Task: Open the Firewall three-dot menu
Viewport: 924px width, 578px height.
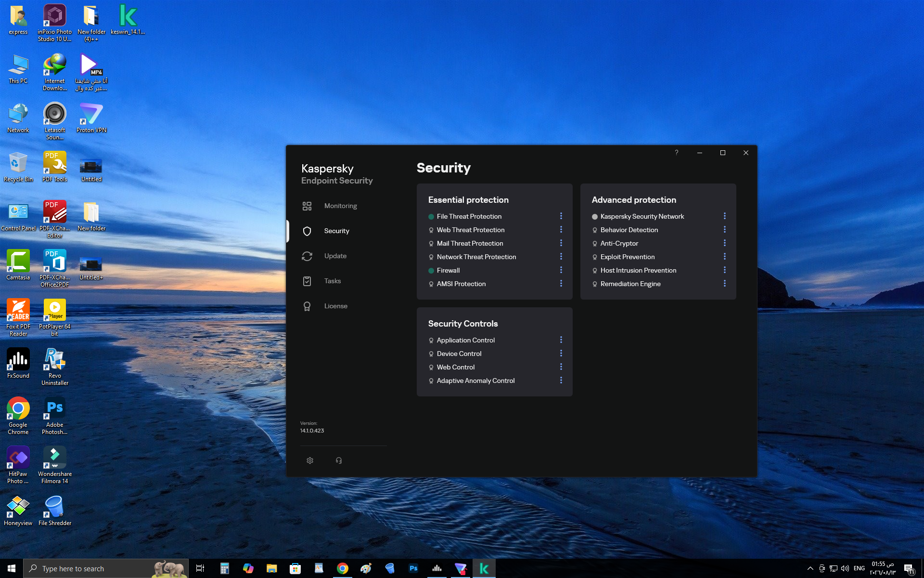Action: (x=561, y=270)
